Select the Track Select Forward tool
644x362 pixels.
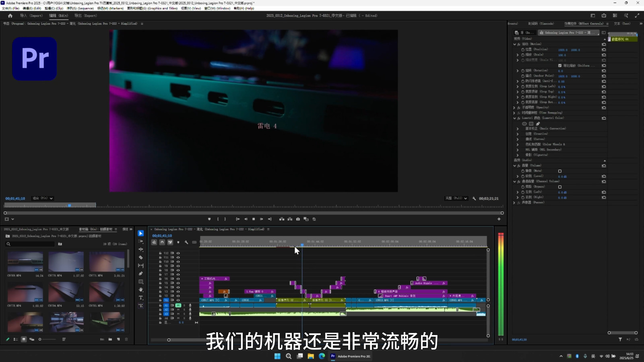click(x=140, y=241)
